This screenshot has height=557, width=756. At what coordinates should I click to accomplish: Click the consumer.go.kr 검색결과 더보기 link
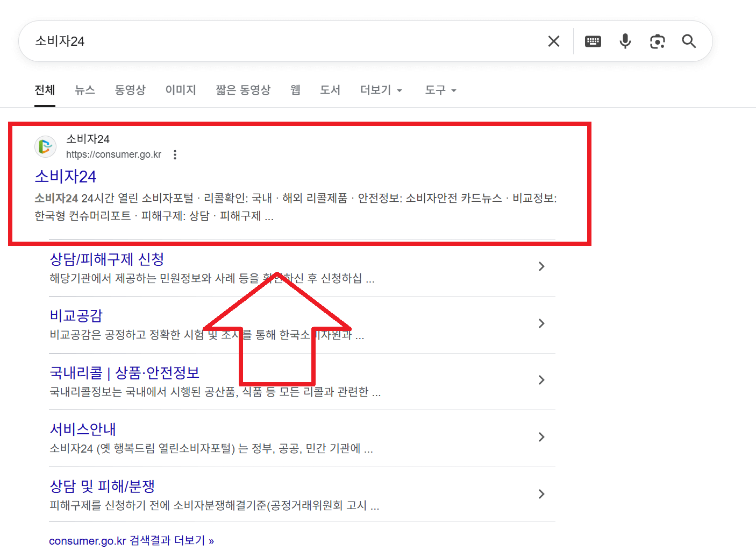click(131, 540)
